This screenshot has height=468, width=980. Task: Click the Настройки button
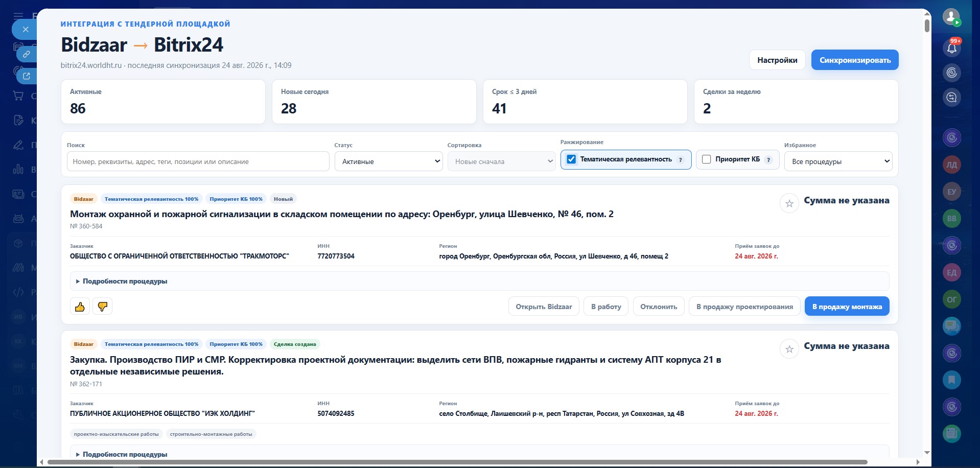coord(777,60)
